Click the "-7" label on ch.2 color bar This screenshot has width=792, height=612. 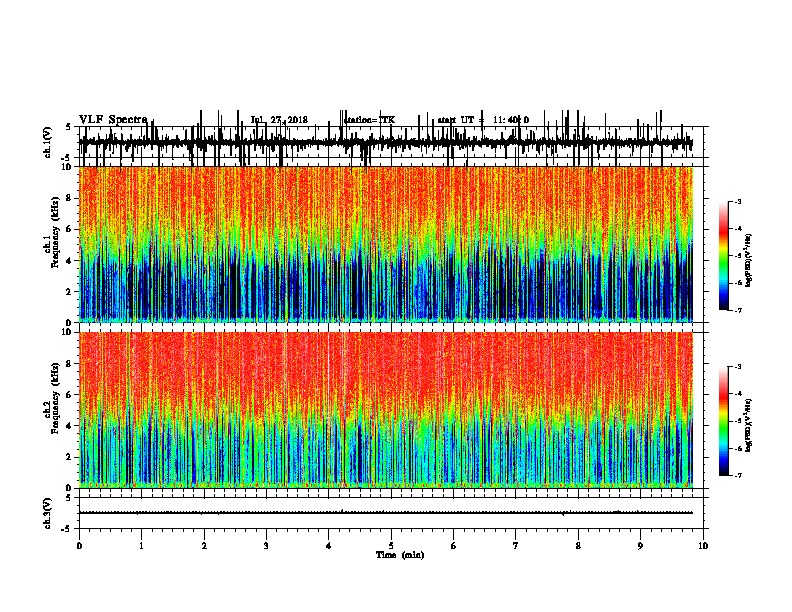(x=738, y=476)
